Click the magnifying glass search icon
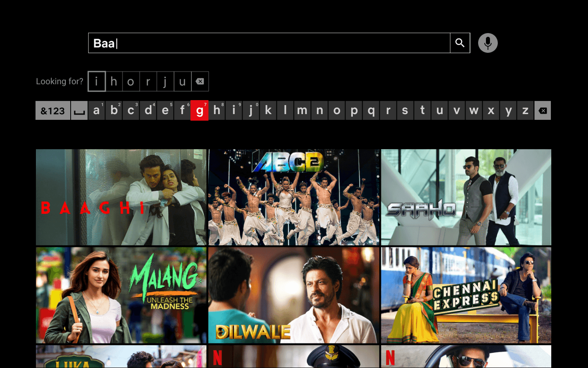This screenshot has height=368, width=588. pos(460,43)
